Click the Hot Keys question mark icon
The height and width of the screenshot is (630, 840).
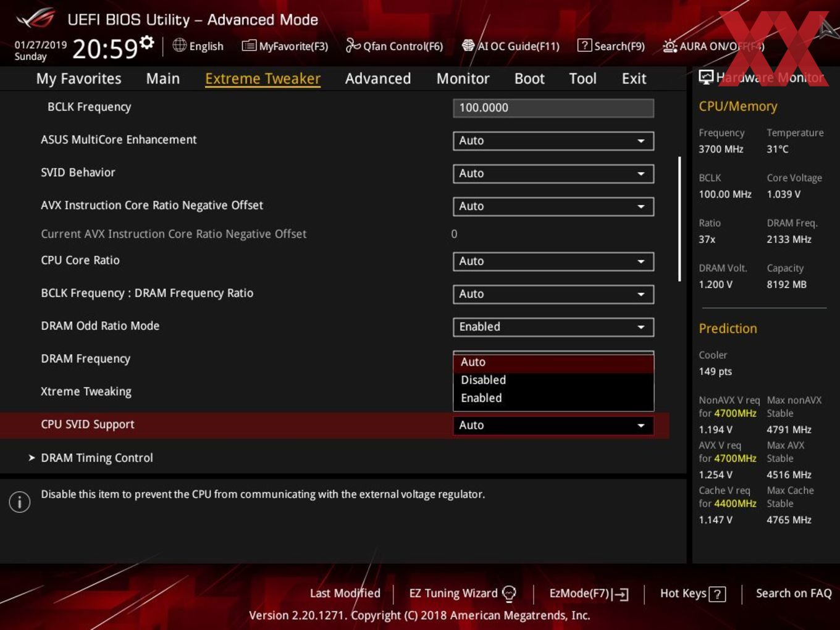click(717, 594)
